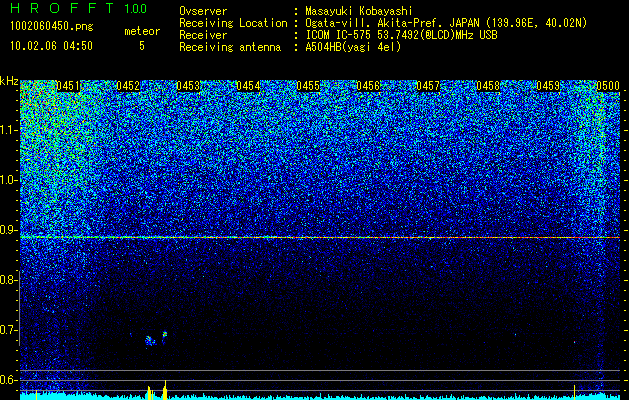The height and width of the screenshot is (400, 629).
Task: Click the Ogata-vill. Akita-Pref. JAPAN location text
Action: coord(446,23)
